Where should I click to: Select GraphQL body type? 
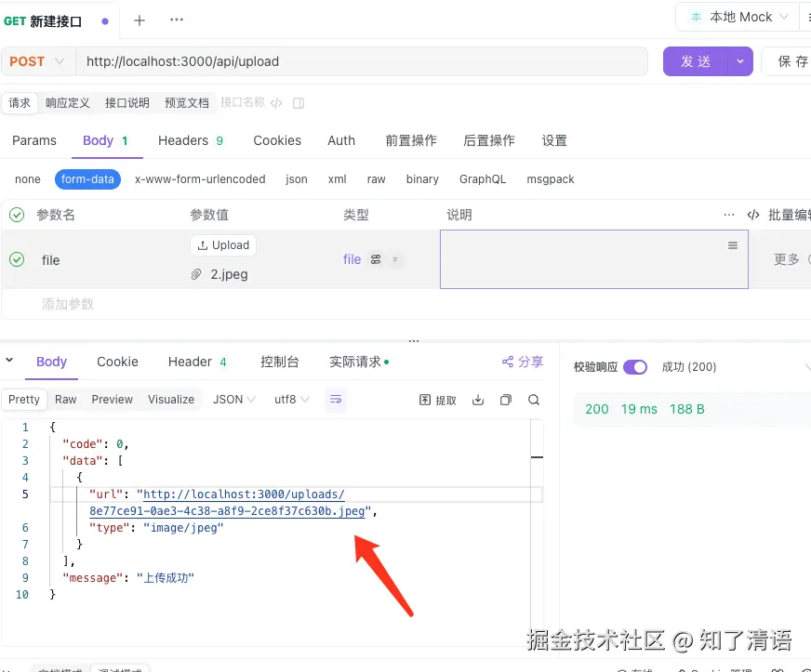point(483,179)
